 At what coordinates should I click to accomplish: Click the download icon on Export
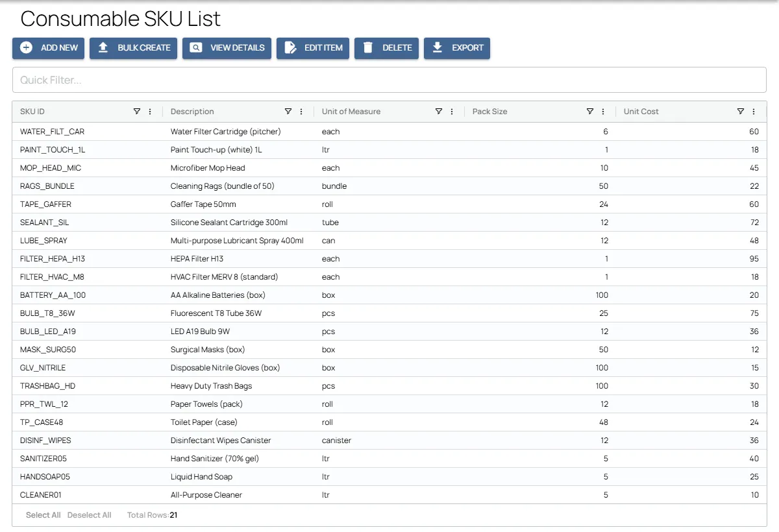(438, 47)
